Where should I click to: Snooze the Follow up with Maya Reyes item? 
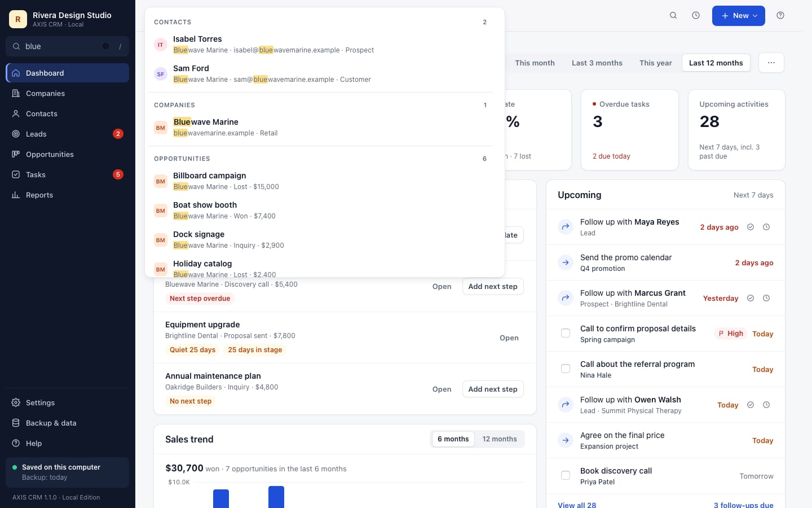766,227
